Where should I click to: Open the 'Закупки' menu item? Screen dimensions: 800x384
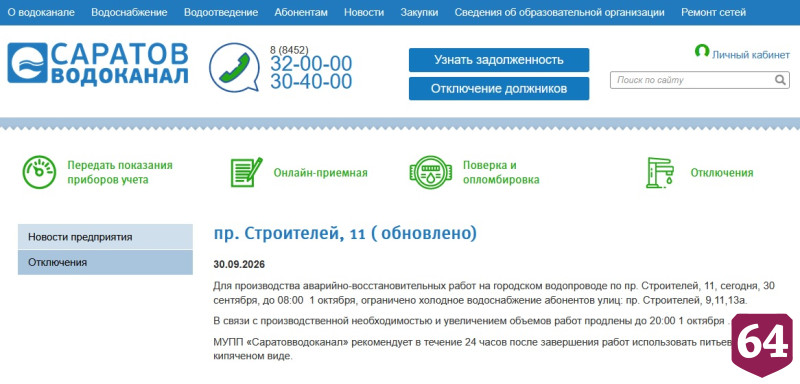tap(419, 12)
